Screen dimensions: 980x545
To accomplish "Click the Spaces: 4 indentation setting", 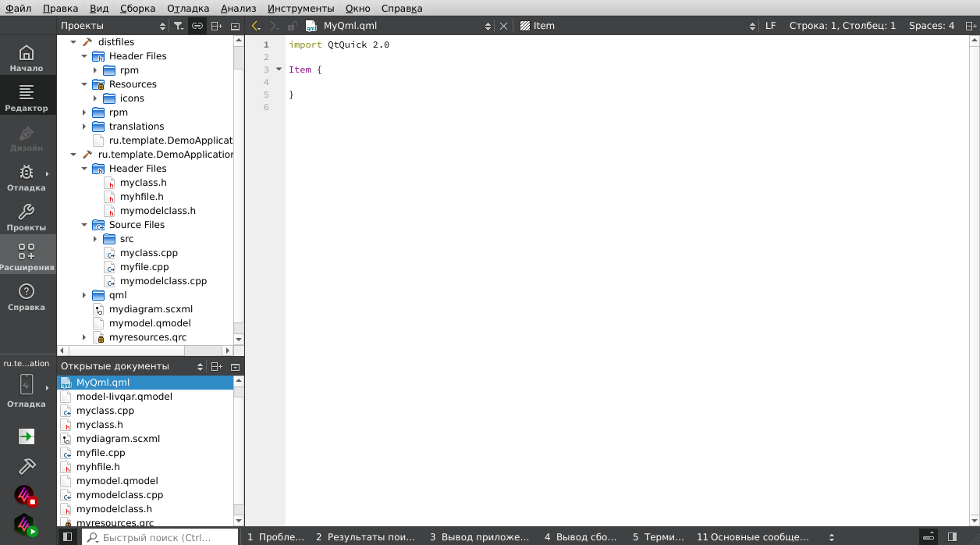I will 931,26.
